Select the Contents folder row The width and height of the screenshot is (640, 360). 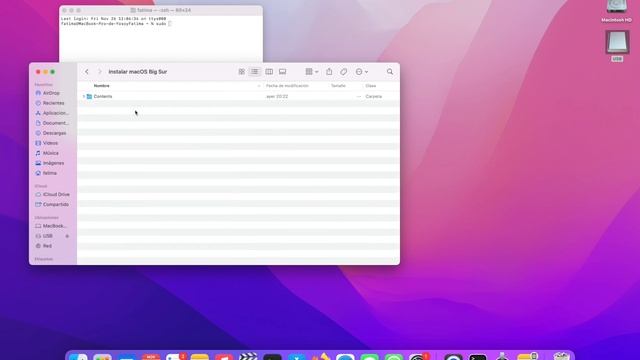238,97
